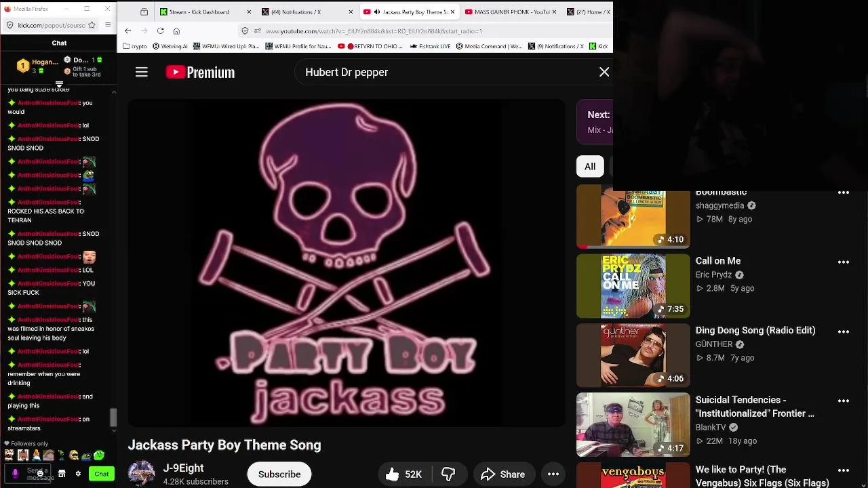Open options for Ding Dong Song video

point(844,331)
